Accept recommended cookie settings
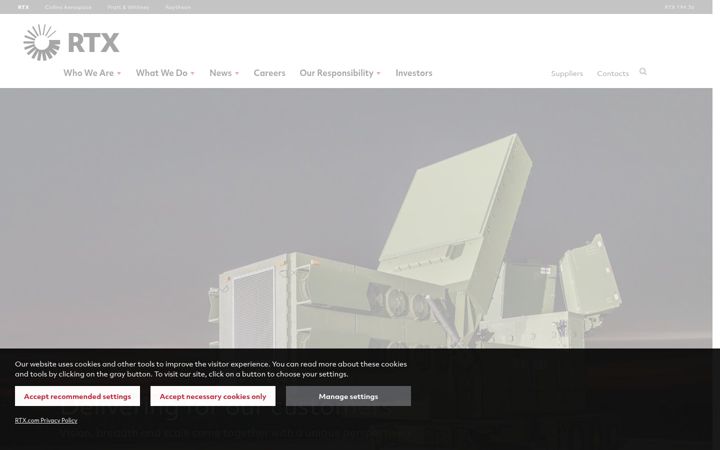 [x=77, y=396]
